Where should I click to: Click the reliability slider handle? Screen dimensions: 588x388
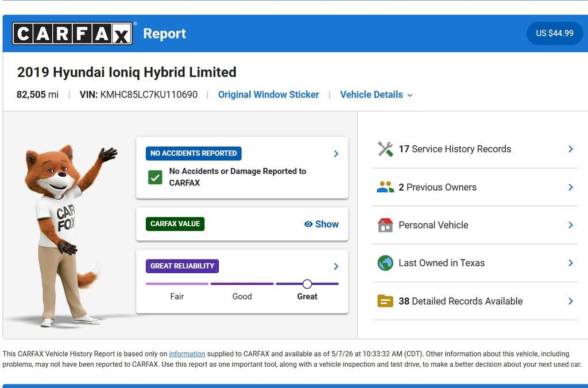[x=307, y=284]
